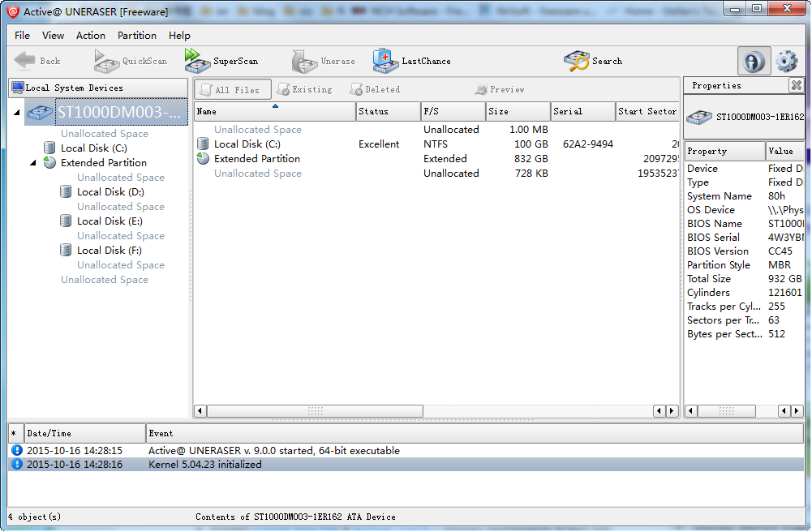The image size is (812, 532).
Task: Sort the list by Size column
Action: point(518,112)
